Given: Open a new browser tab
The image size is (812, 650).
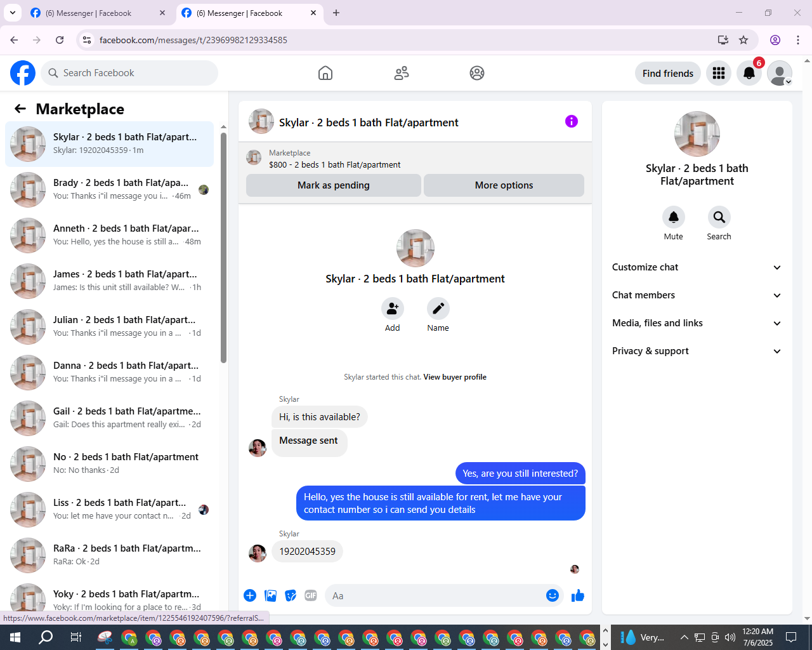Looking at the screenshot, I should click(336, 13).
